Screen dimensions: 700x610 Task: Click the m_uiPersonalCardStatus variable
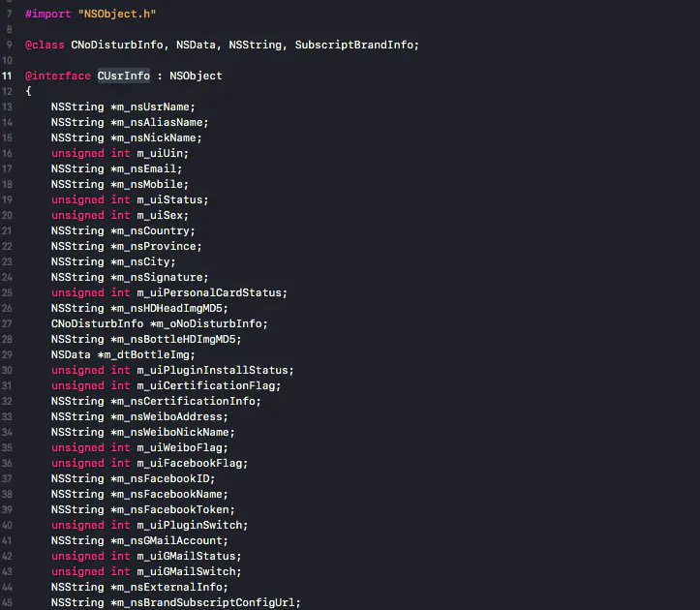210,293
